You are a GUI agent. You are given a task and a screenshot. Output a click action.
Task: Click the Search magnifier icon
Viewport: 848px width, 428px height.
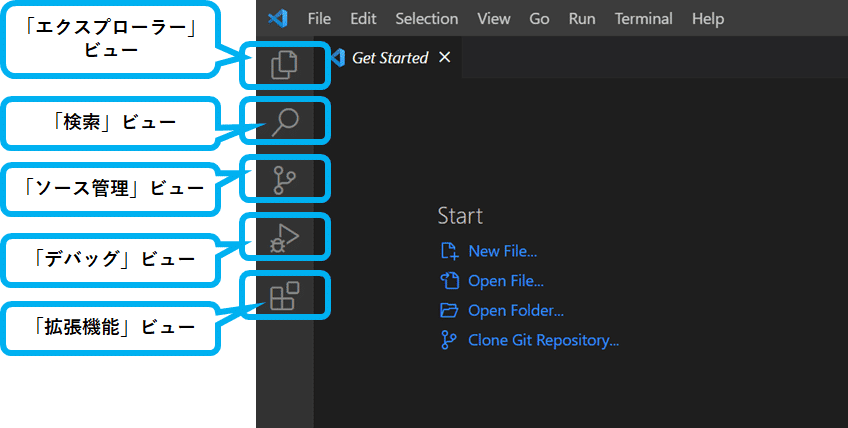[x=285, y=123]
